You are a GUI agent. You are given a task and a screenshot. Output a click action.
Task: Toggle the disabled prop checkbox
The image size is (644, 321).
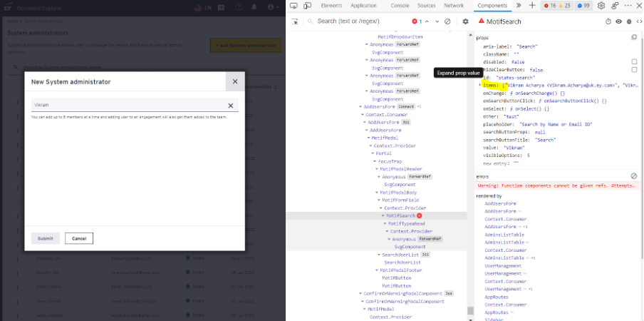pos(634,61)
